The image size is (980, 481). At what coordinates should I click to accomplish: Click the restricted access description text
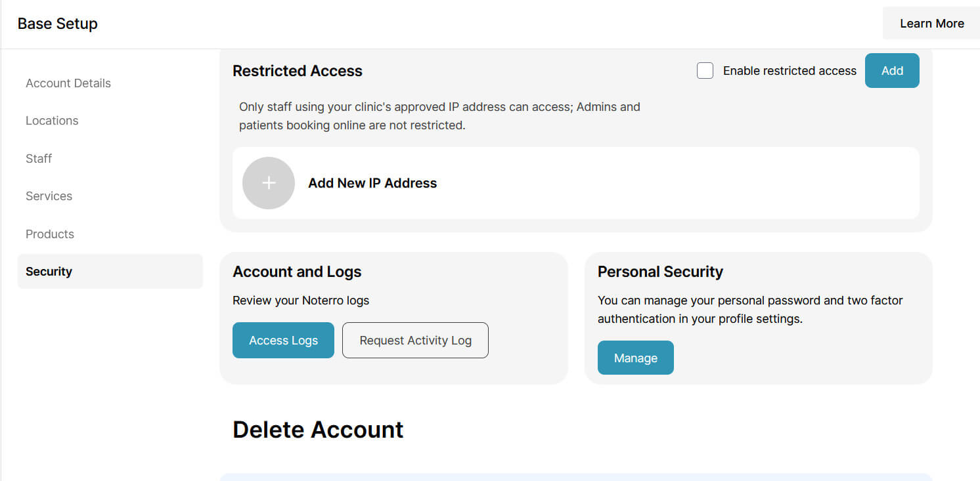[439, 115]
